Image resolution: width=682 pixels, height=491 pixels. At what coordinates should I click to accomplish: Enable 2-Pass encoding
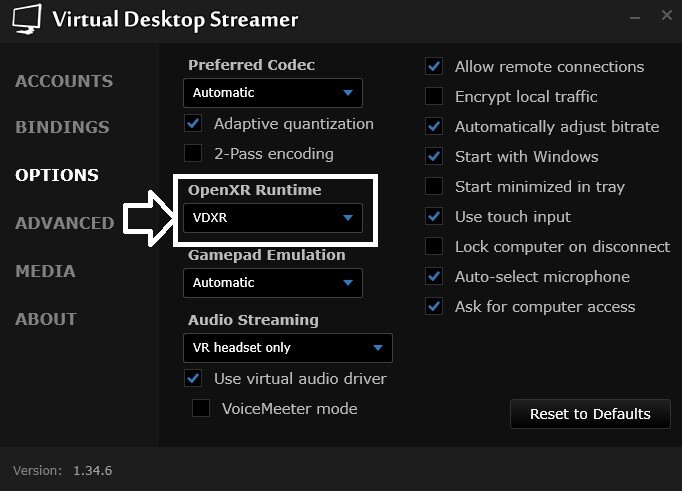[193, 153]
